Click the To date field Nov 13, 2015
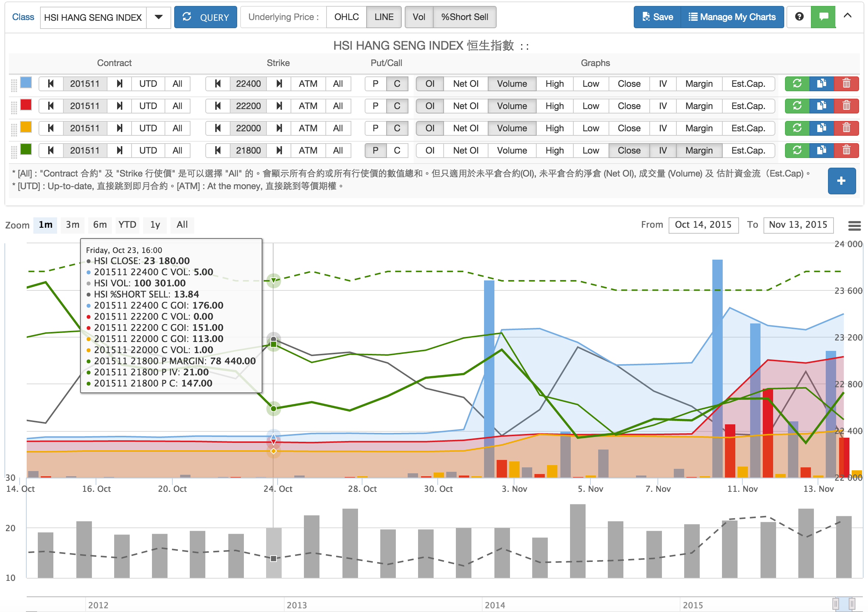Image resolution: width=868 pixels, height=612 pixels. coord(798,225)
